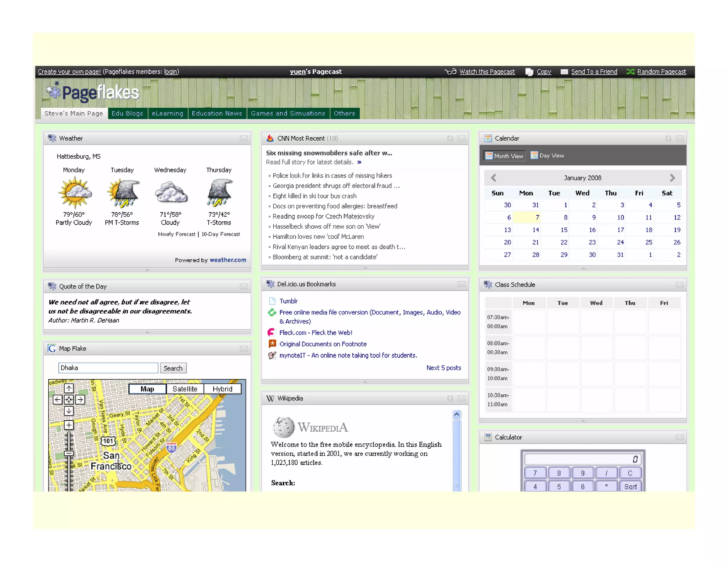The image size is (728, 562).
Task: Switch calendar to Month View
Action: 504,156
